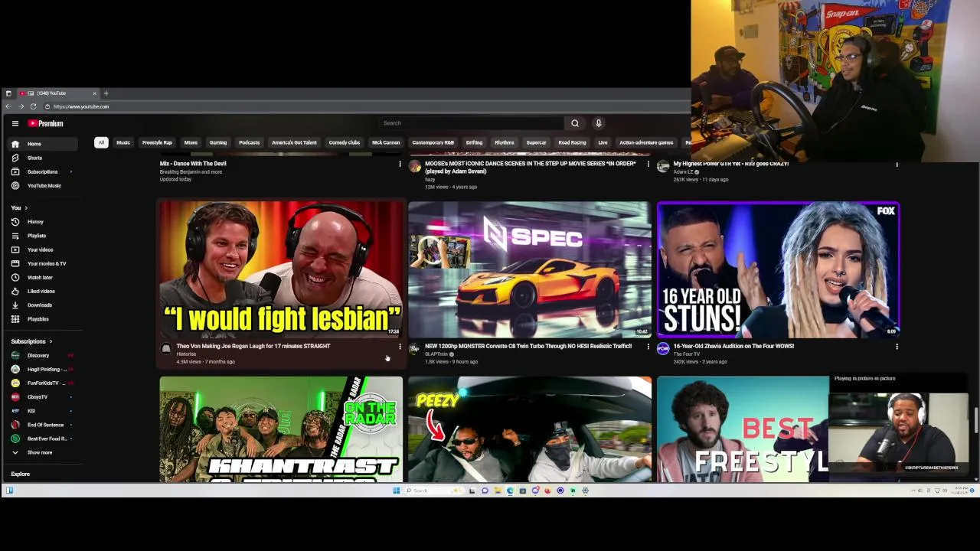Select the Music filter chip
The height and width of the screenshot is (551, 980).
[x=123, y=142]
